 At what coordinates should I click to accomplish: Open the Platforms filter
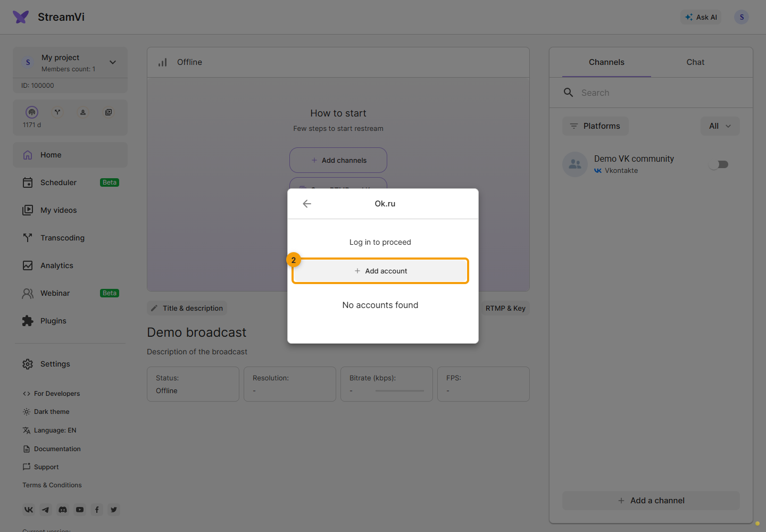click(595, 126)
